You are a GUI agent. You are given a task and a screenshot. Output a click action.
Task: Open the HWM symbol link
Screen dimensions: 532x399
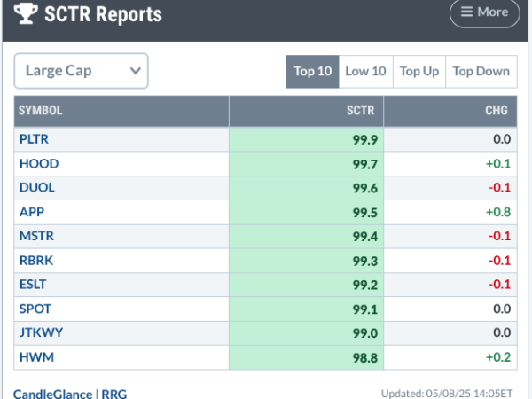click(x=36, y=357)
